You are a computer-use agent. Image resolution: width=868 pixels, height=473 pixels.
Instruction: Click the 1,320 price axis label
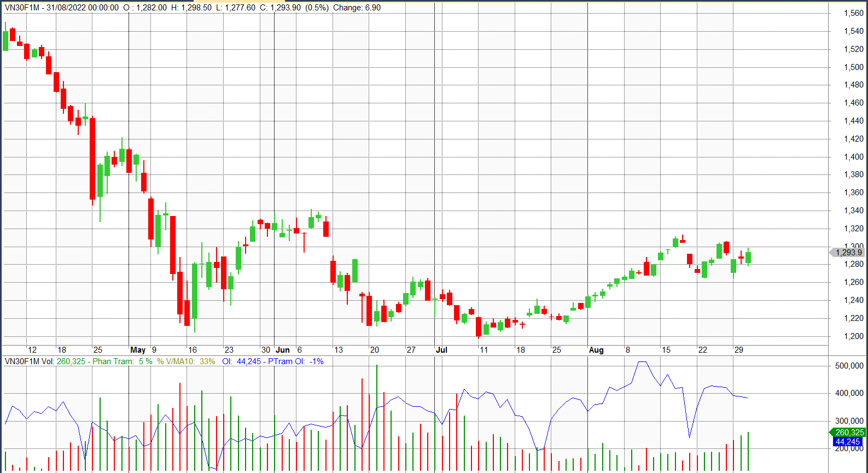(x=854, y=229)
